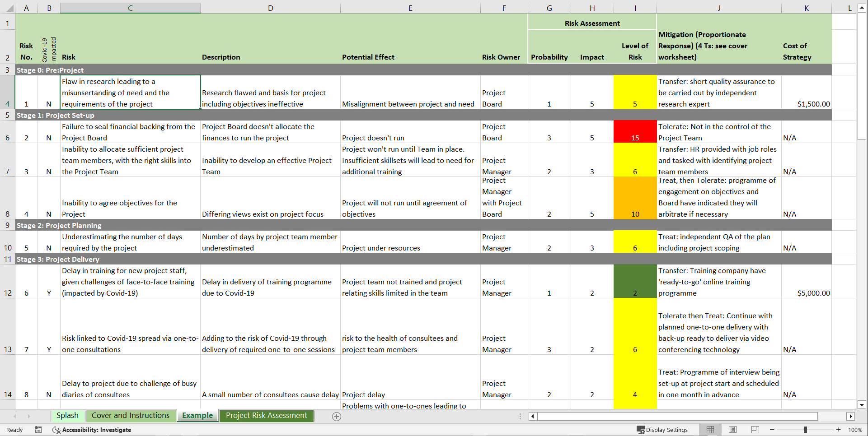Click the Covid-19 Impacted 'Y' cell for Risk 6

pyautogui.click(x=49, y=293)
